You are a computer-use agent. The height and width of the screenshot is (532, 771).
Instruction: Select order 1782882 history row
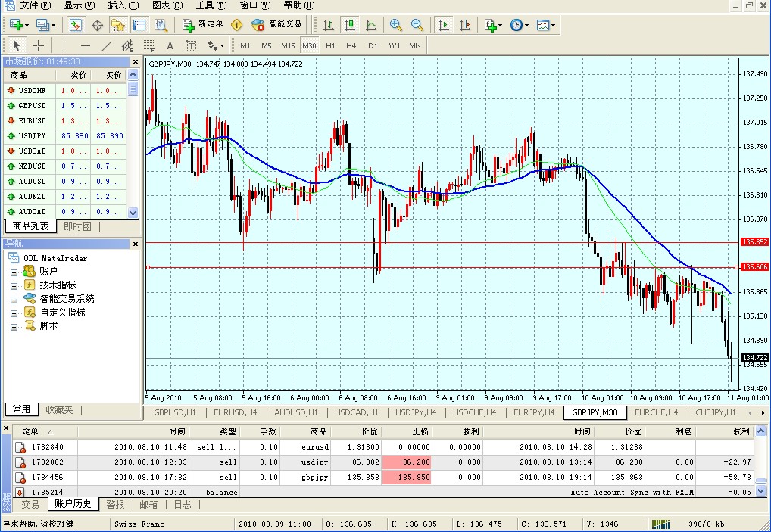point(383,462)
